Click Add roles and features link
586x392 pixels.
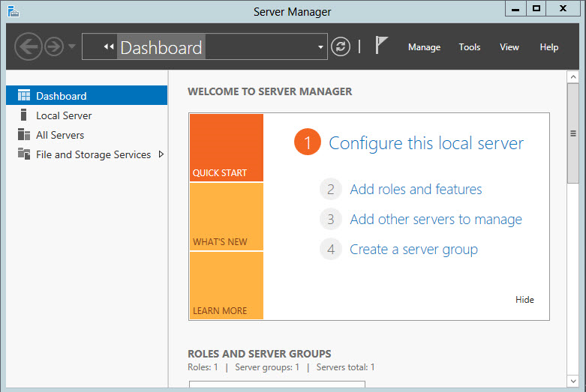click(x=416, y=190)
